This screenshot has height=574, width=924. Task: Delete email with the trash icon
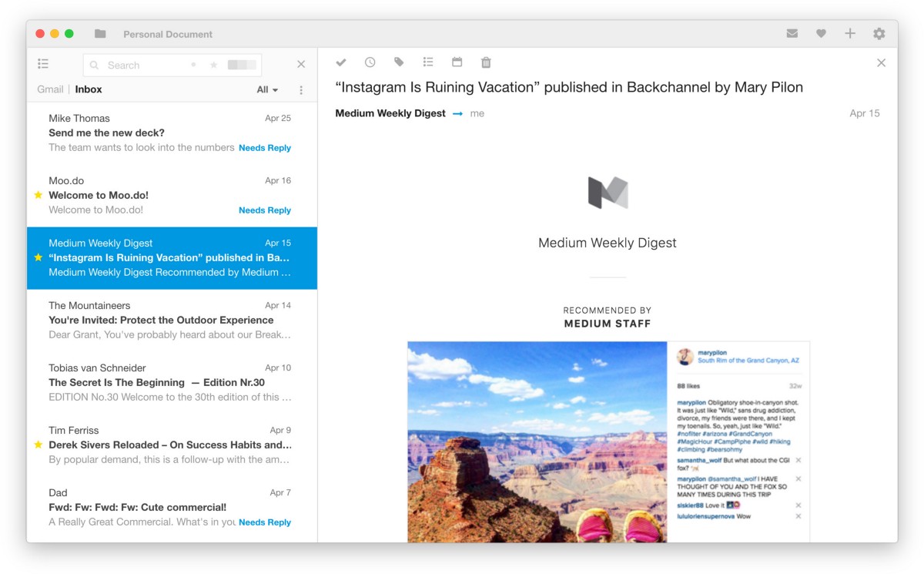pos(486,62)
